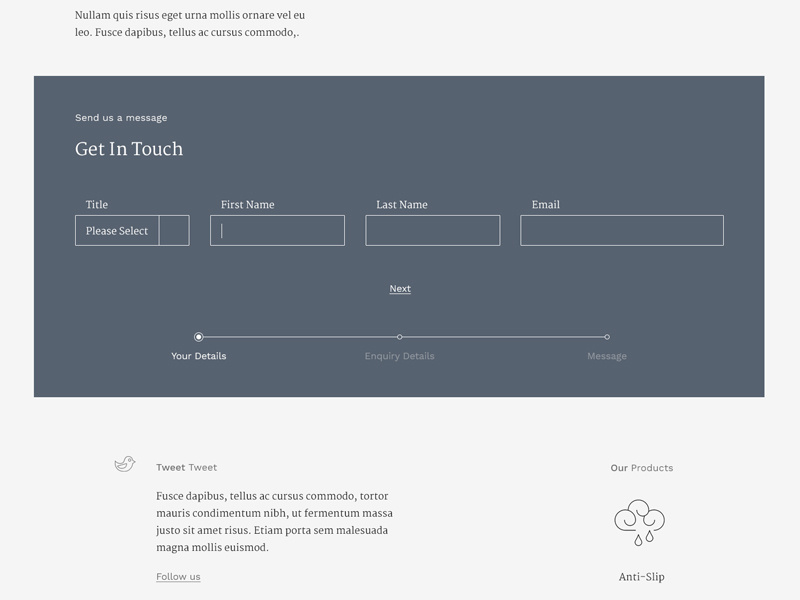Click the arrow box of the Title dropdown

coord(174,231)
